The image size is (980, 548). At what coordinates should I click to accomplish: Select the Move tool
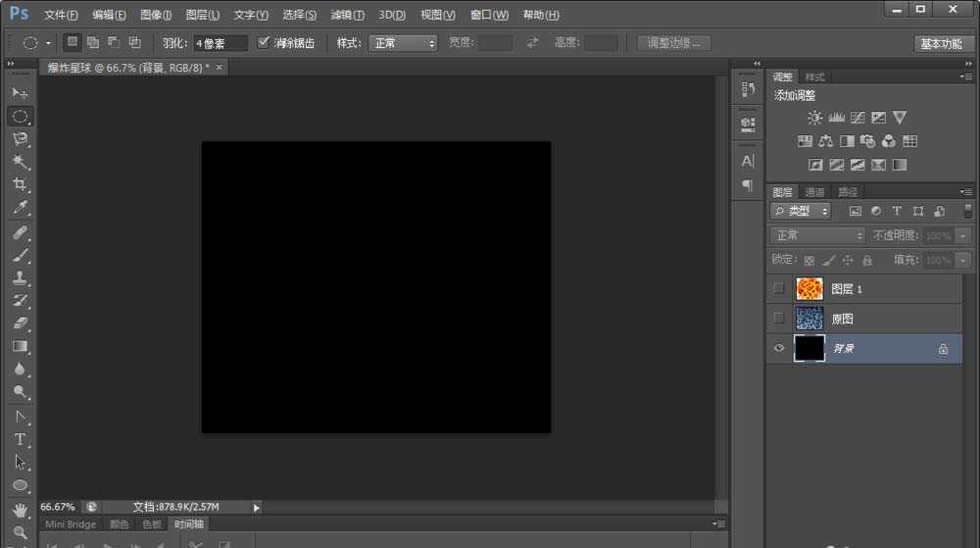(x=20, y=93)
